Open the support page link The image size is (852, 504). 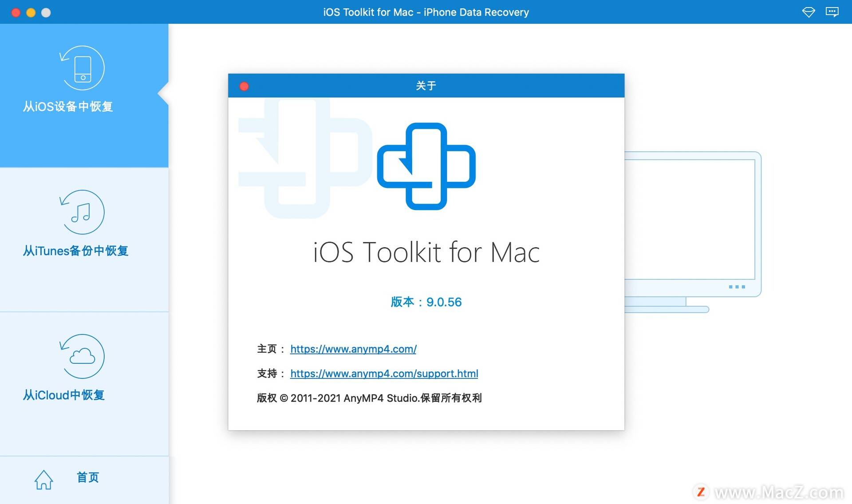click(x=384, y=374)
